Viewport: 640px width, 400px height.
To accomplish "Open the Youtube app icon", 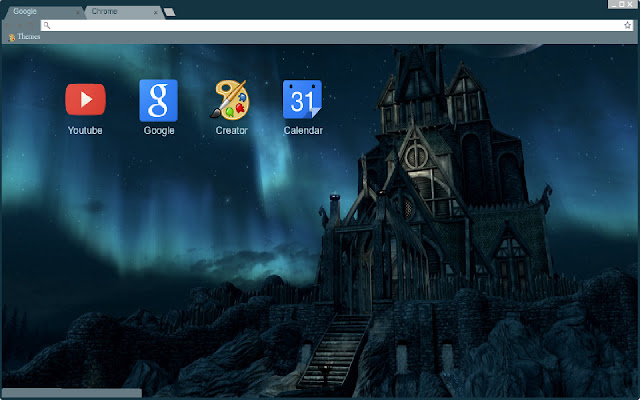I will click(x=85, y=100).
